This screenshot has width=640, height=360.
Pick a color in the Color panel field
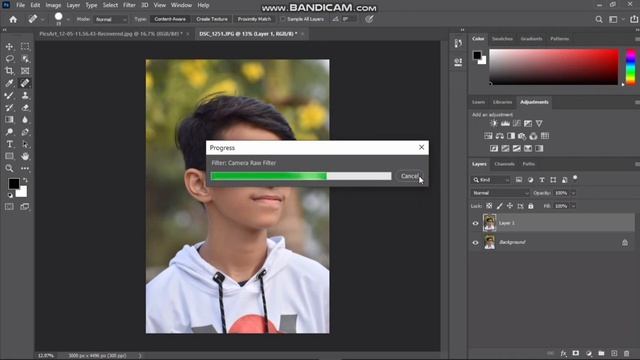click(x=554, y=67)
